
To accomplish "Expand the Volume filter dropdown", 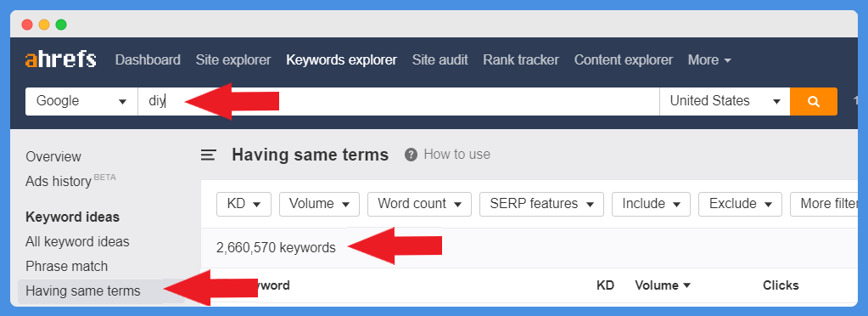I will pyautogui.click(x=319, y=204).
